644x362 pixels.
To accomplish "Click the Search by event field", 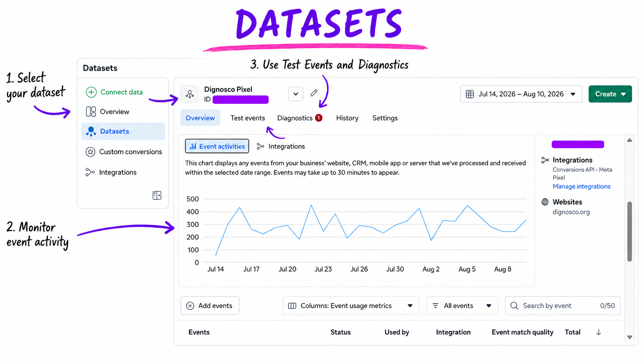I will coord(563,306).
